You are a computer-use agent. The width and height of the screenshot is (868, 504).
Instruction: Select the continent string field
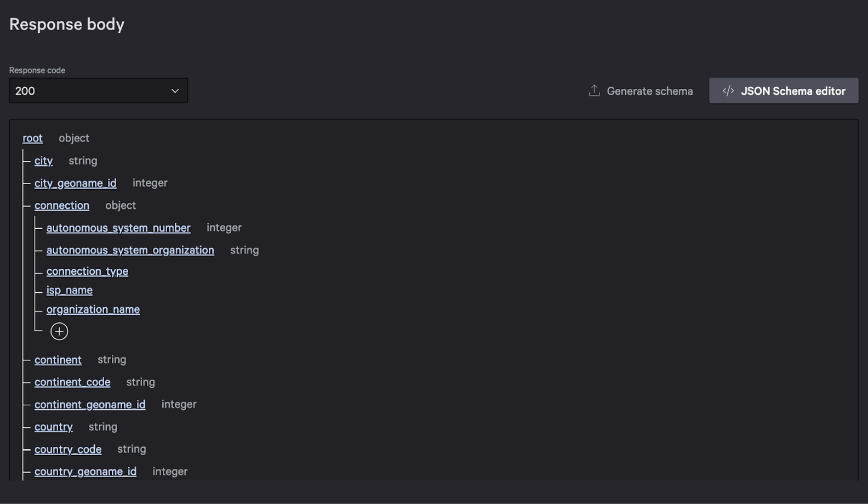[x=58, y=360]
